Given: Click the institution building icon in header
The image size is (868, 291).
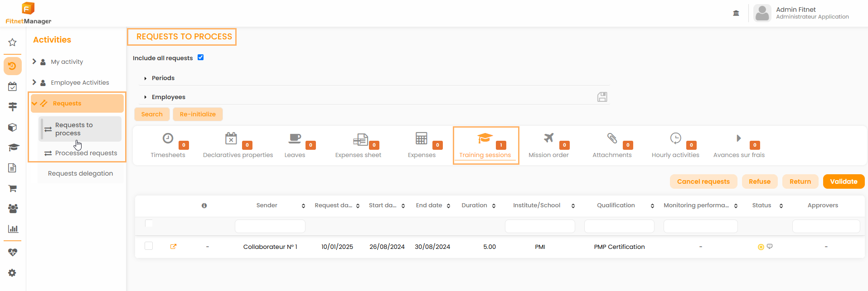Looking at the screenshot, I should (x=736, y=13).
